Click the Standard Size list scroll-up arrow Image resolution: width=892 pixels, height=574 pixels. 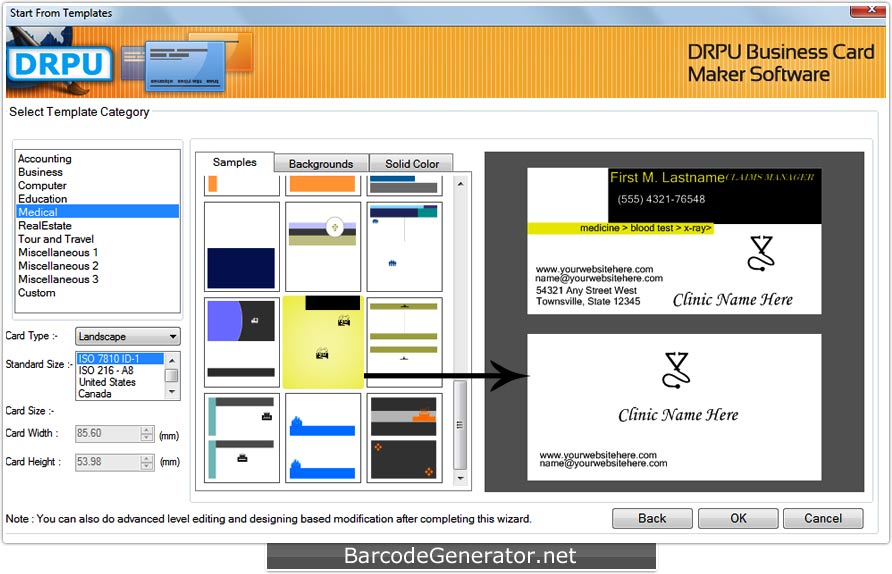click(172, 360)
